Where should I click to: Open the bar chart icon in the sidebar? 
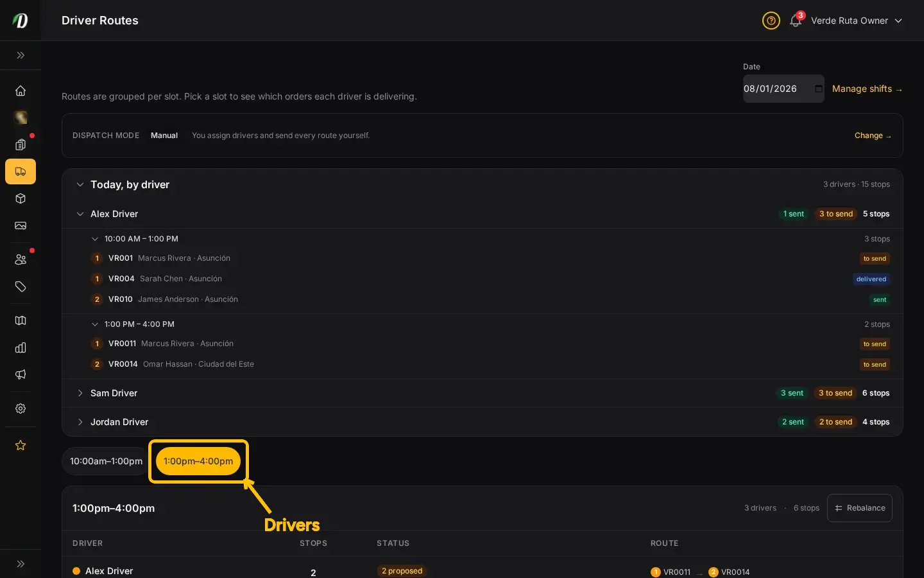click(21, 347)
